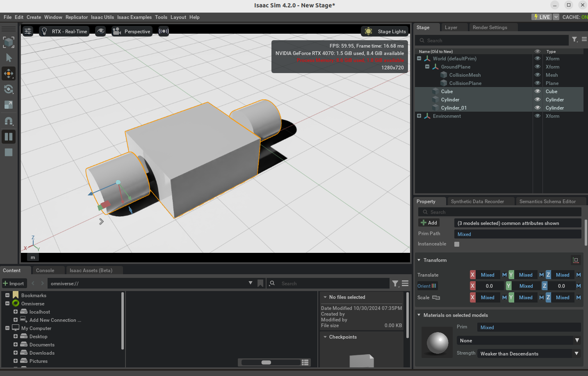Click the Scale link icon
The image size is (588, 376).
pyautogui.click(x=436, y=298)
